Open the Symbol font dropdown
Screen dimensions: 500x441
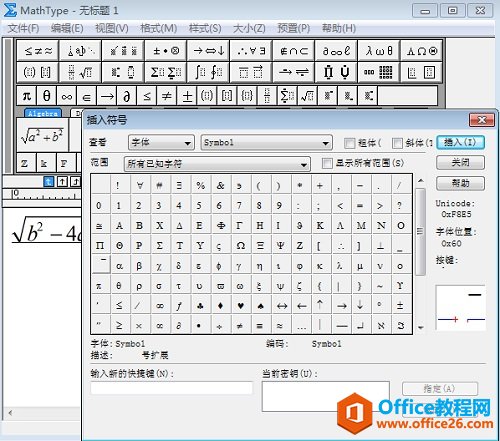pyautogui.click(x=266, y=143)
